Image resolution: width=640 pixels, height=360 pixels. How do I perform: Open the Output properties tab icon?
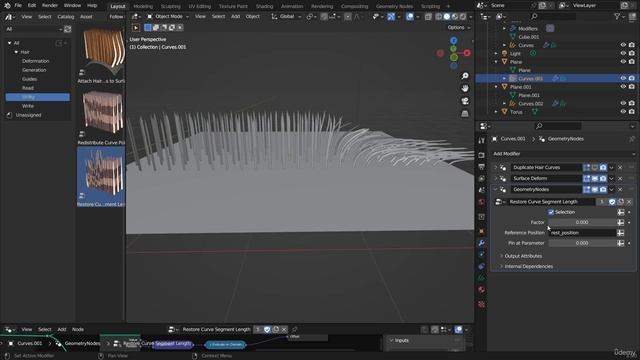click(482, 167)
